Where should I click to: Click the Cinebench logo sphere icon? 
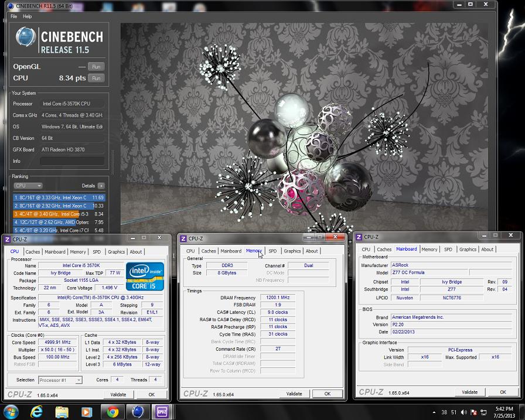[26, 37]
